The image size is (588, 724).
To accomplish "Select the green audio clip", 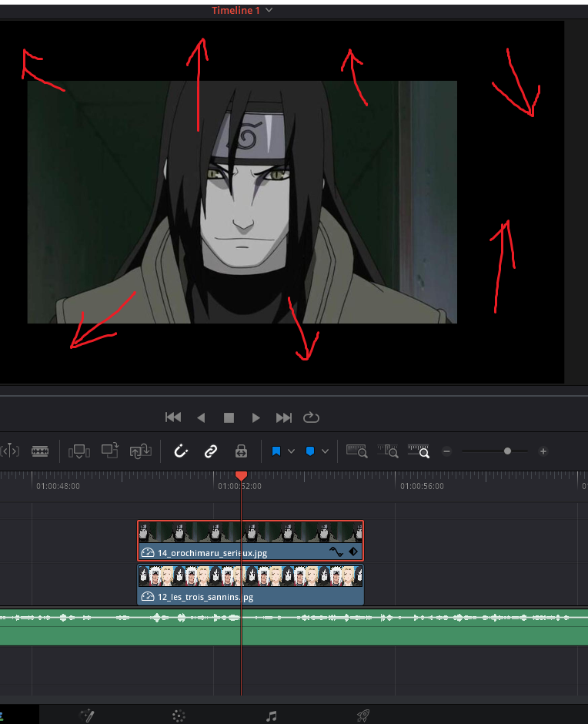I will tap(294, 627).
